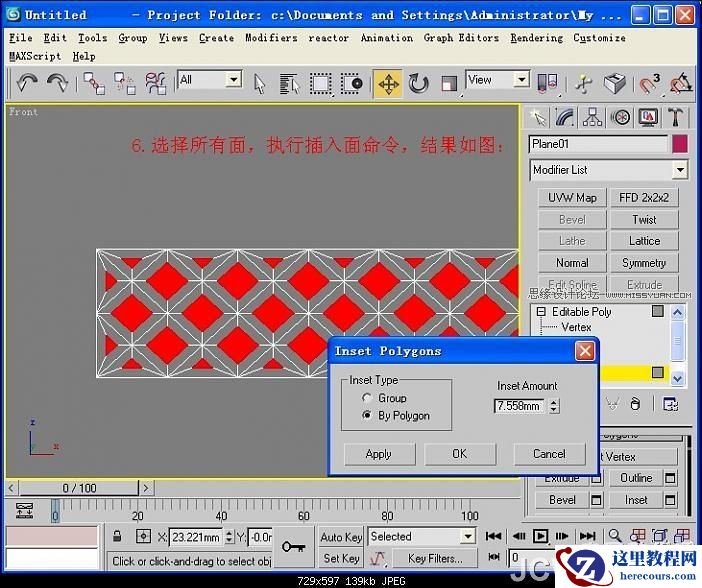Cancel the Inset Polygons dialog
Screen dimensions: 702x588
549,454
